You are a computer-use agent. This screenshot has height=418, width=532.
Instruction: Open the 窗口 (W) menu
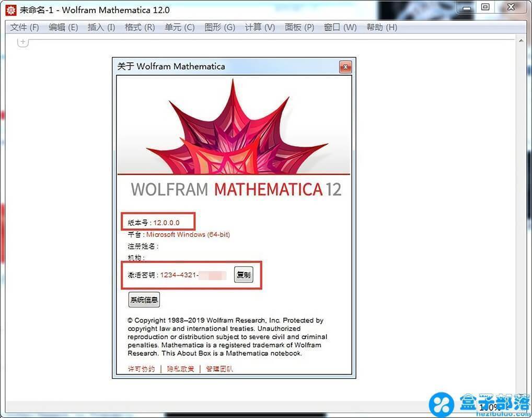[339, 27]
